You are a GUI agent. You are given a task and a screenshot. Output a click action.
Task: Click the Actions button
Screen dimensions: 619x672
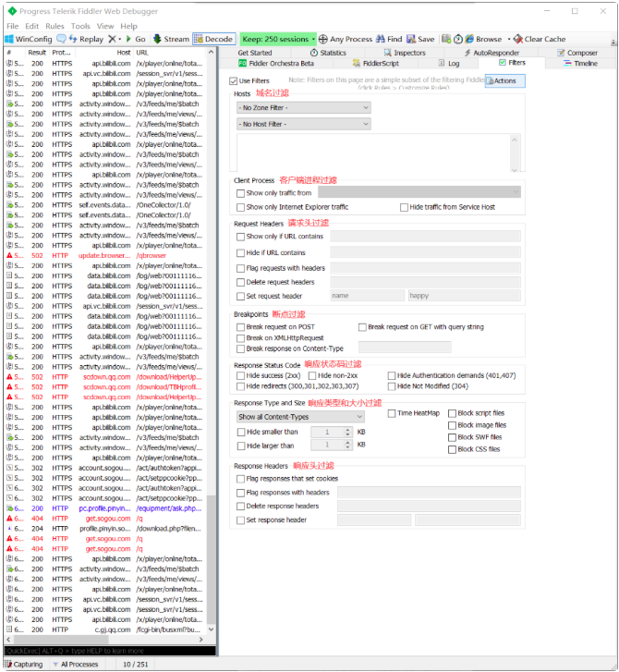coord(505,81)
